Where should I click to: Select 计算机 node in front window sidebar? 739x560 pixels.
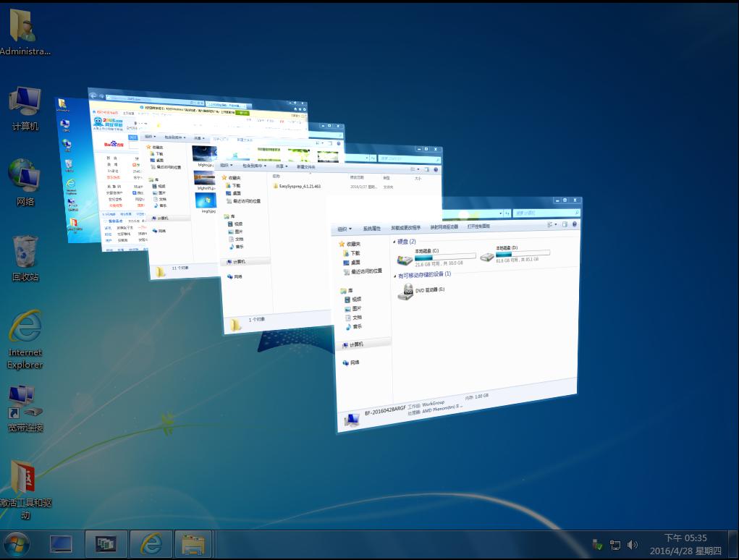[353, 345]
